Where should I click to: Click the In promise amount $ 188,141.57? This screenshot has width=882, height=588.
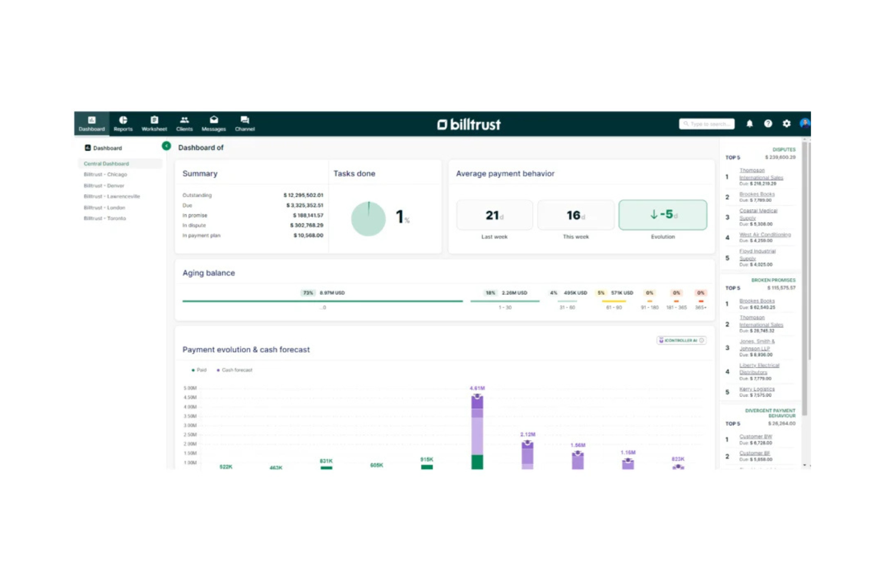[308, 216]
